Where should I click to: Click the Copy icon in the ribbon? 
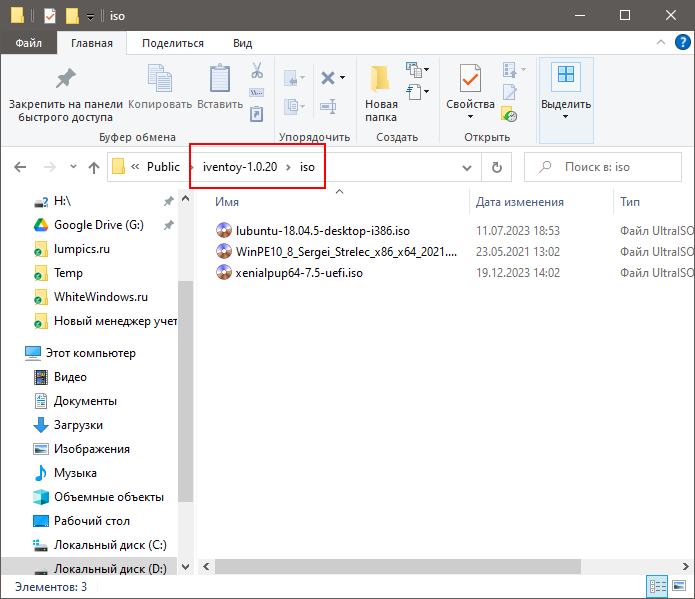(160, 79)
